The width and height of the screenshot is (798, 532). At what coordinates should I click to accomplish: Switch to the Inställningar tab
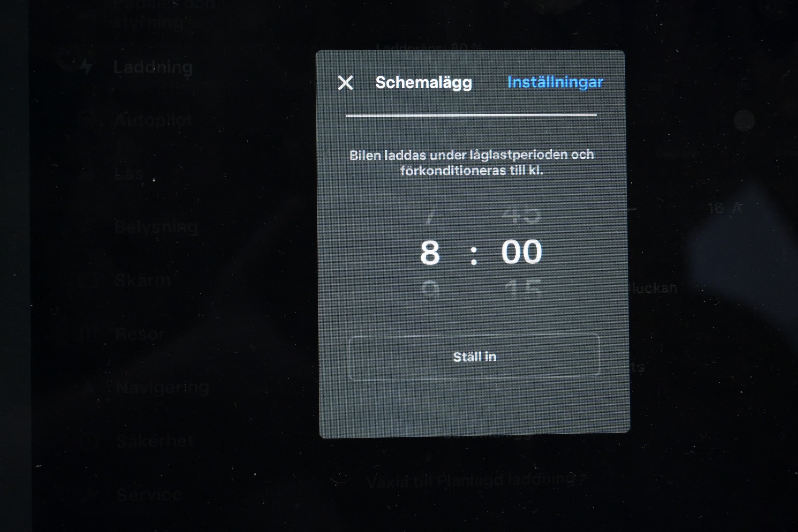click(x=555, y=82)
